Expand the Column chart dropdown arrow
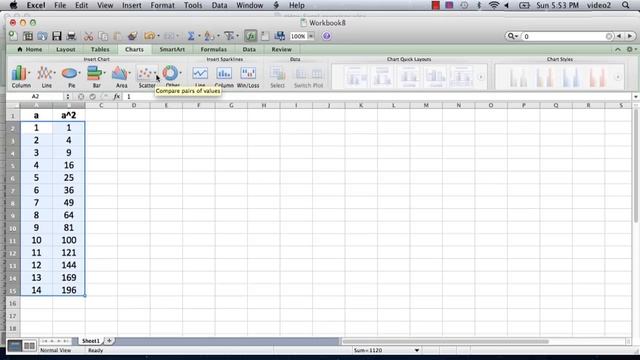The width and height of the screenshot is (640, 360). coord(29,73)
